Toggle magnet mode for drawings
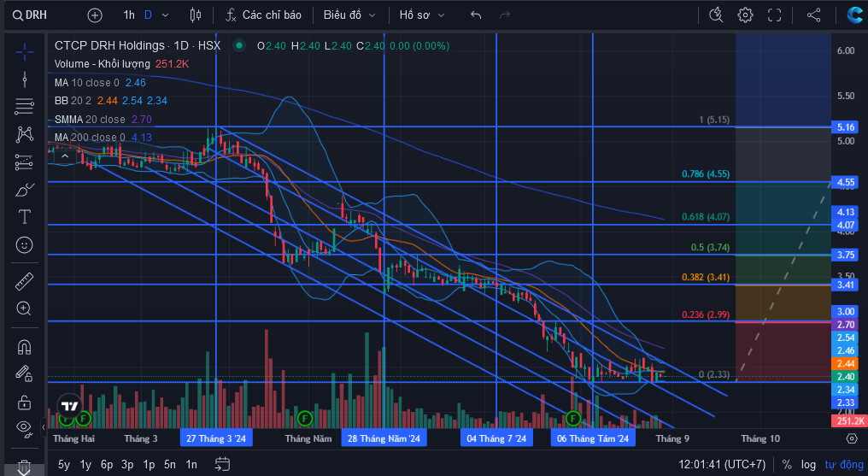Image resolution: width=868 pixels, height=476 pixels. tap(25, 346)
